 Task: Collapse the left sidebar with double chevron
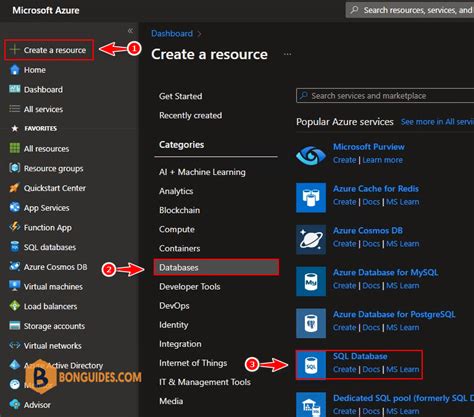pyautogui.click(x=130, y=31)
